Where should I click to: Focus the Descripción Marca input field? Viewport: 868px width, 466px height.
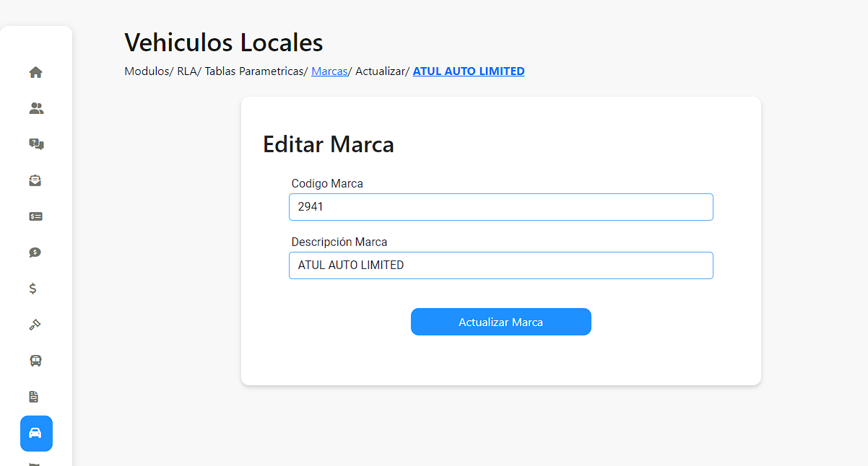(501, 265)
